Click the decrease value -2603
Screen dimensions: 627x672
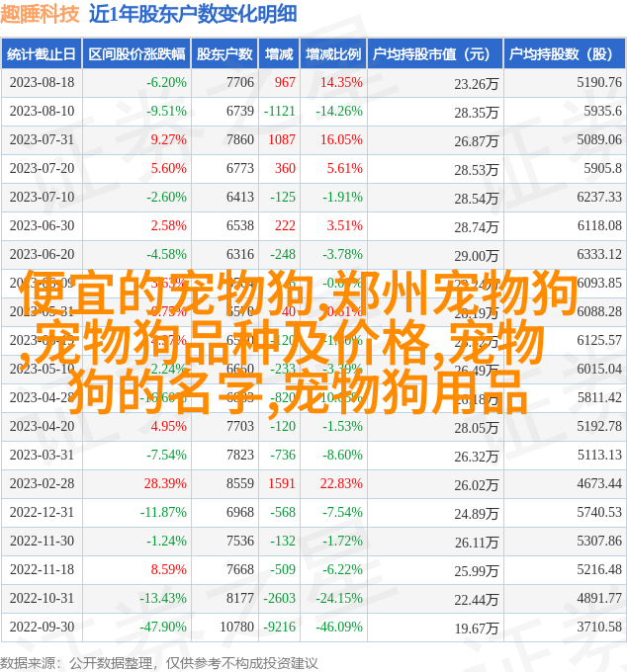point(279,599)
